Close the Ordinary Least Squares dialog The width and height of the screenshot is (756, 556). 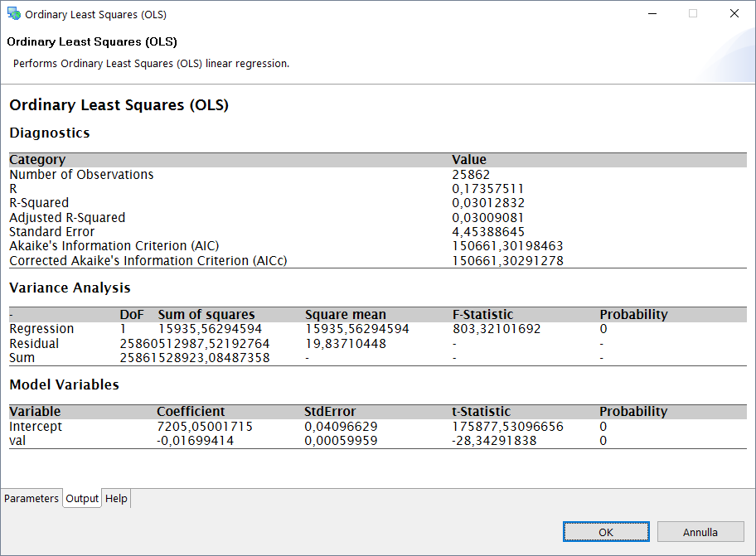734,14
